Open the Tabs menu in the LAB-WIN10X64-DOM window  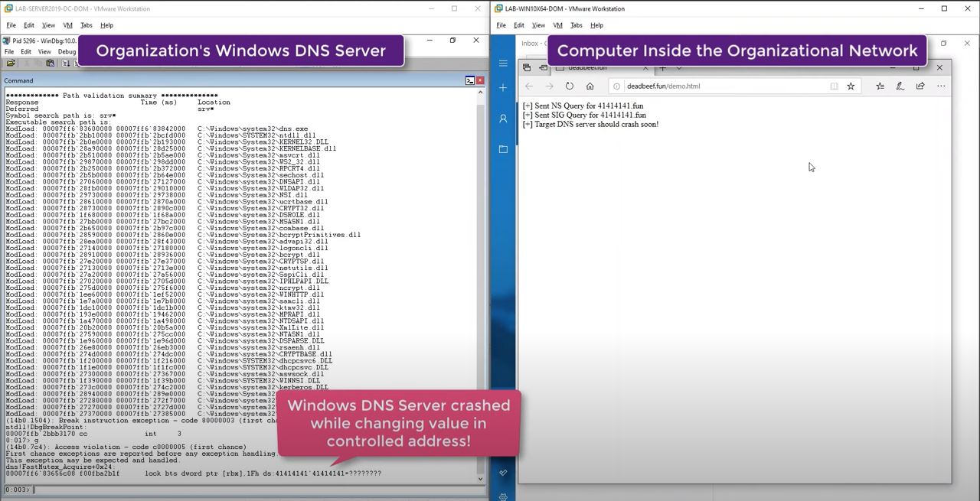(576, 25)
